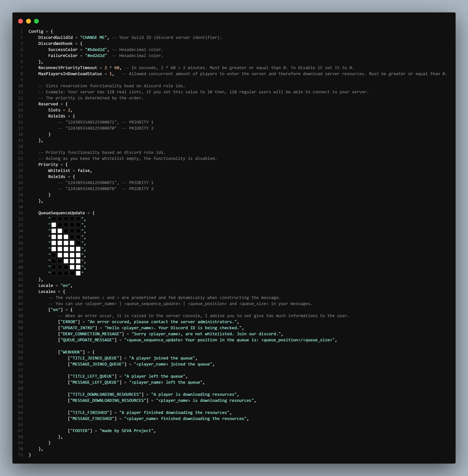The width and height of the screenshot is (468, 476).
Task: Select MaxPlayersInDownloadStatus value 1
Action: [111, 73]
